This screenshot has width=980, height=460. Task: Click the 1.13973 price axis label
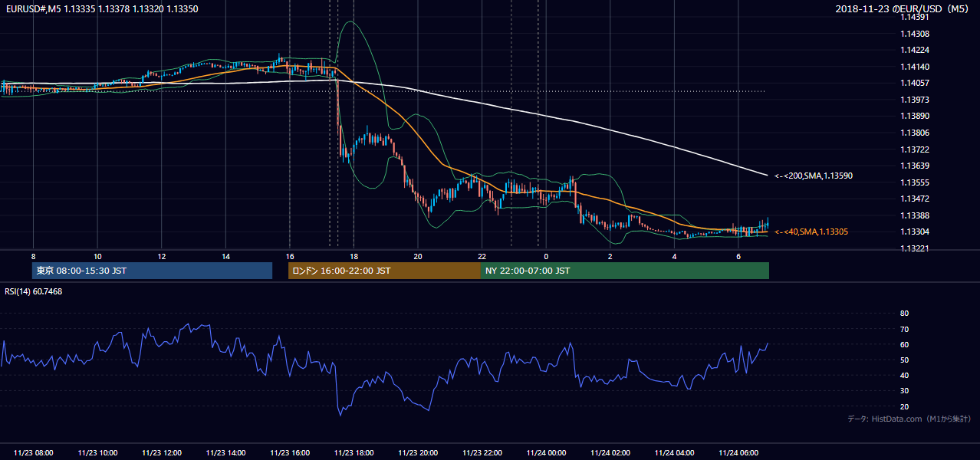(916, 100)
